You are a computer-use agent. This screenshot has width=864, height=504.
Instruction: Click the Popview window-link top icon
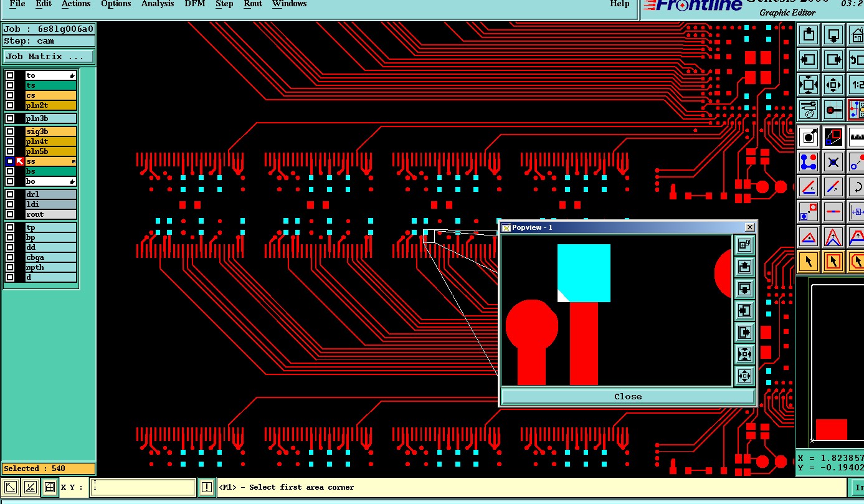click(744, 245)
